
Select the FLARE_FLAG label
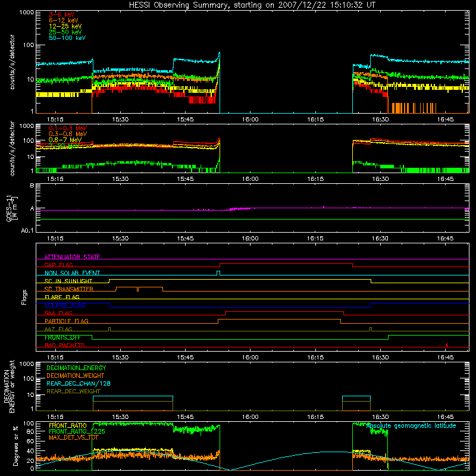(62, 297)
